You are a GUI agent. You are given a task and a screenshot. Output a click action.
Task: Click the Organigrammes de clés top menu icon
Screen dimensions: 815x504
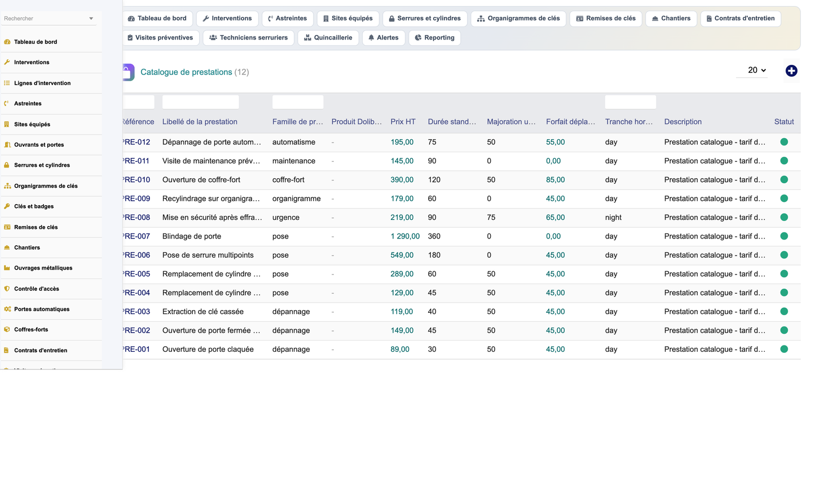click(x=481, y=19)
